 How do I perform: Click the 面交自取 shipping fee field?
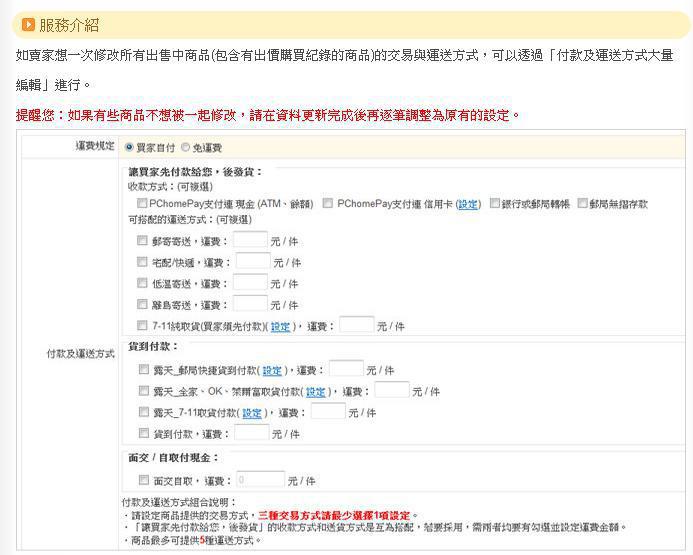pos(261,479)
